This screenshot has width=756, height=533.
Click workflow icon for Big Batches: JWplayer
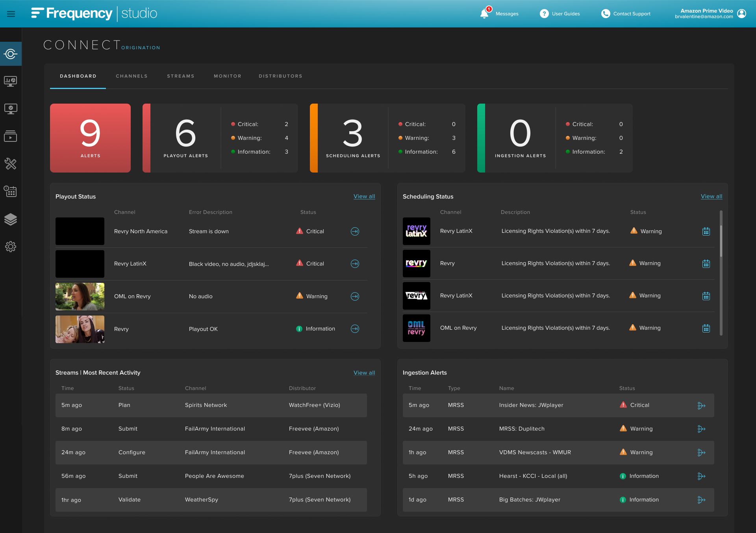tap(701, 500)
